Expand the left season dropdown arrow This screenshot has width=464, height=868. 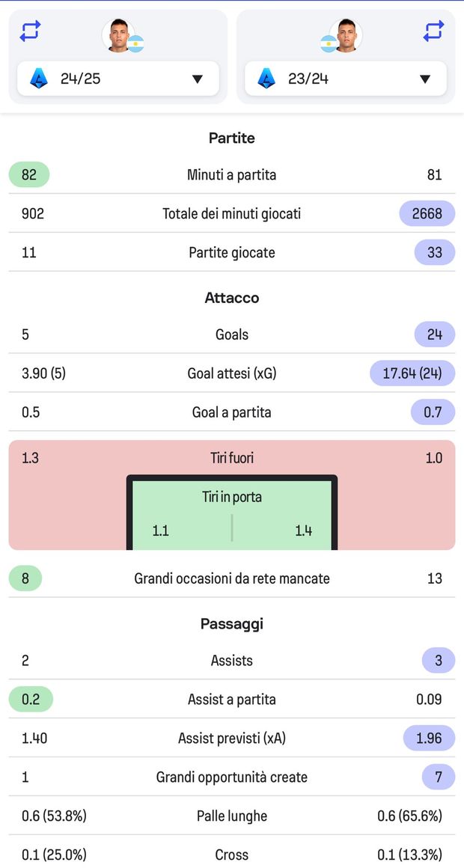coord(198,79)
